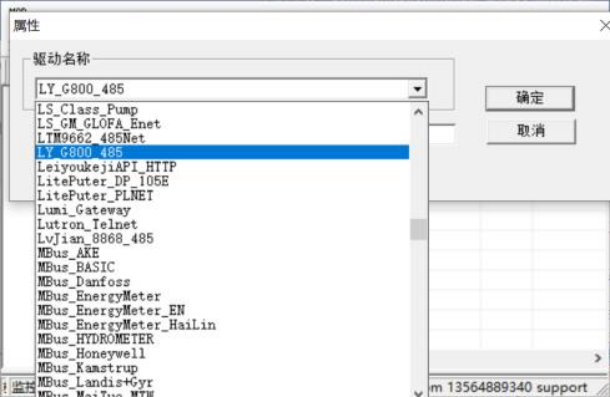
Task: Choose Lumi_Gateway driver entry
Action: (223, 210)
